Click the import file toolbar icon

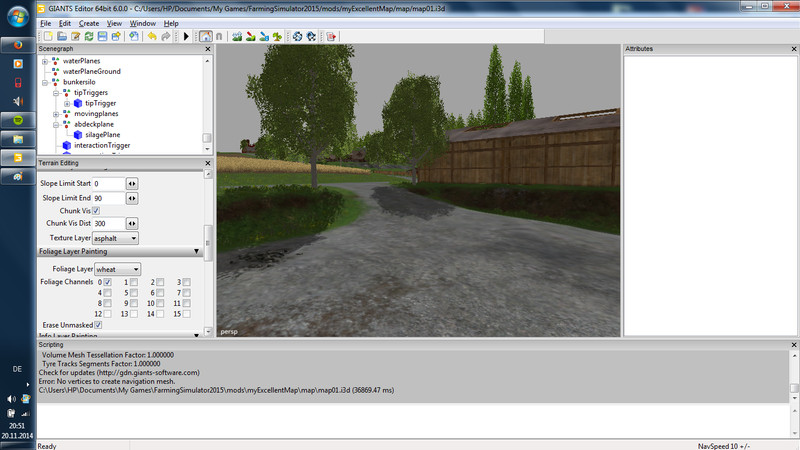(x=134, y=36)
